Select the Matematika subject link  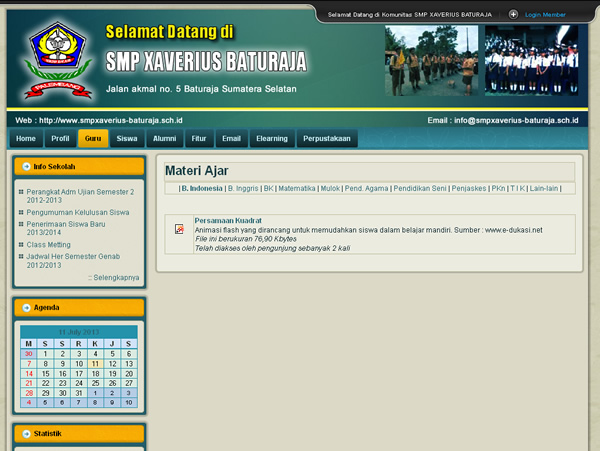point(296,188)
